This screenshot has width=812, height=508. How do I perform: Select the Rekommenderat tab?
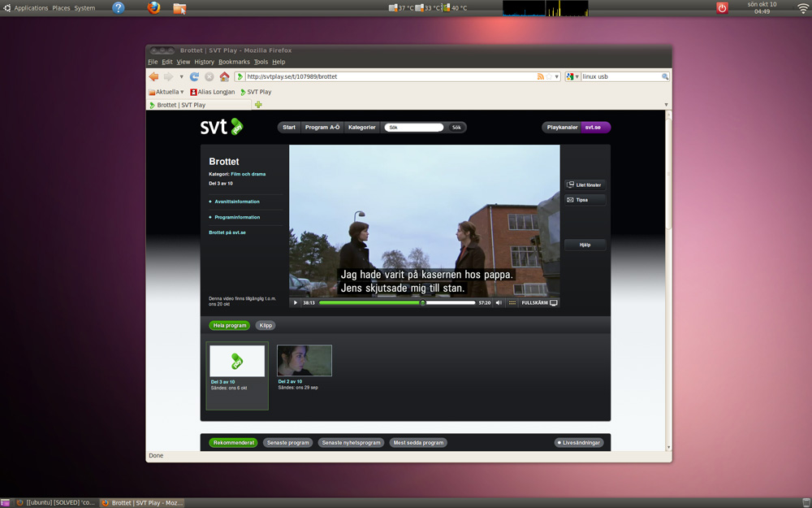point(234,443)
